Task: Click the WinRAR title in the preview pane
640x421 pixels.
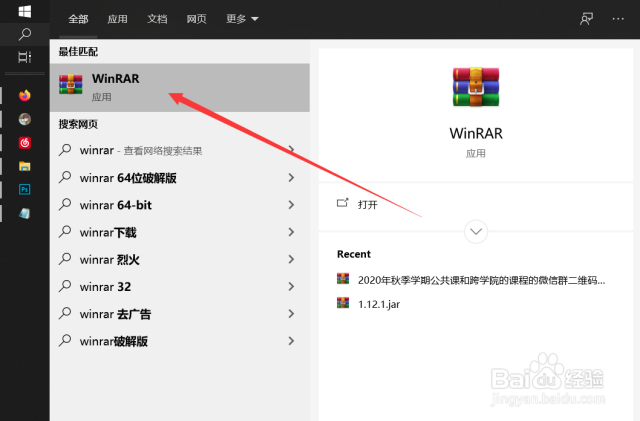Action: 476,134
